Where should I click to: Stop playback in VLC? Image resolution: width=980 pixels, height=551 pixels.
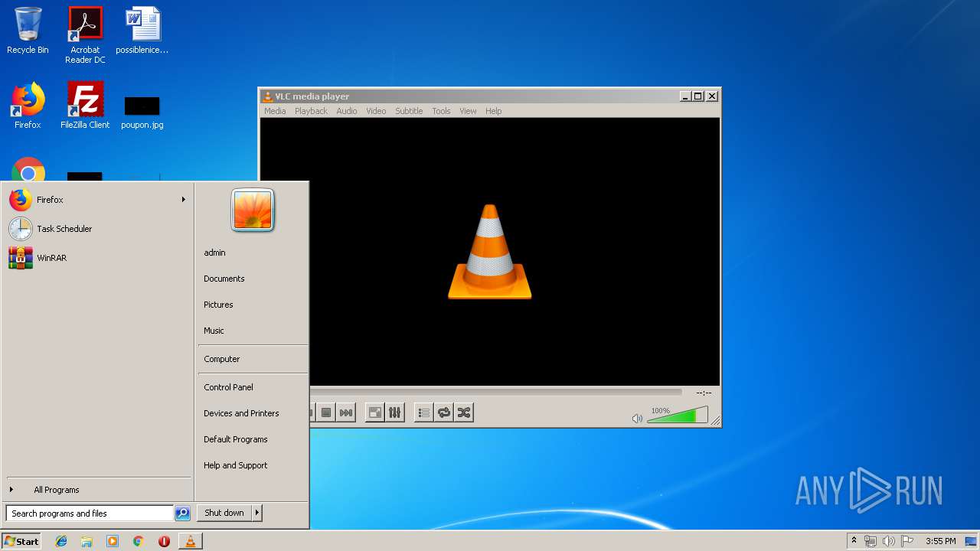coord(326,412)
